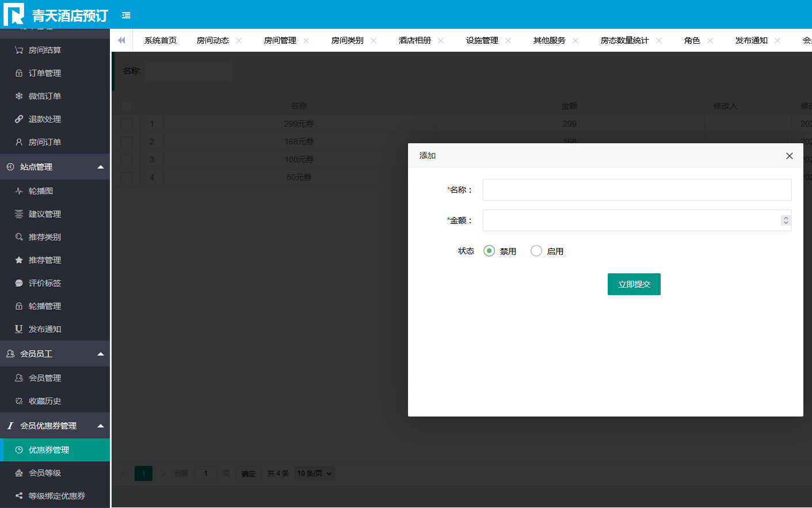Click the 建议管理 list icon
The image size is (812, 508).
(x=19, y=214)
